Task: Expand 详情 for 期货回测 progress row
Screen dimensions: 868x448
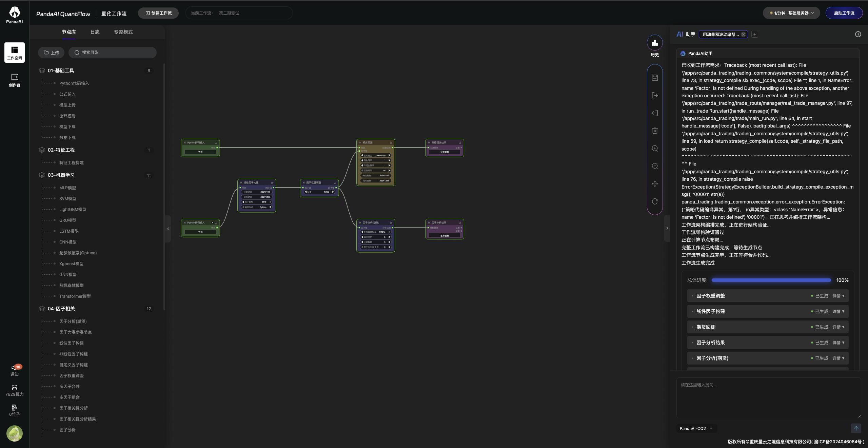Action: click(839, 327)
